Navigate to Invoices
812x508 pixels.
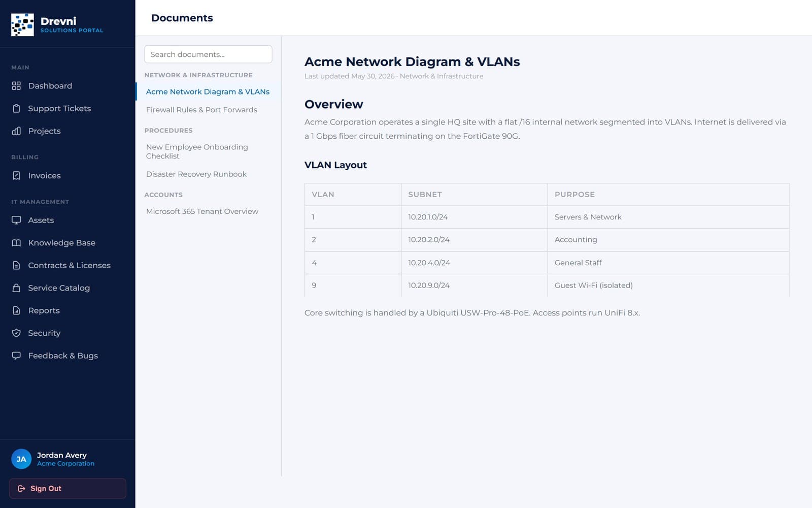[x=67, y=176]
